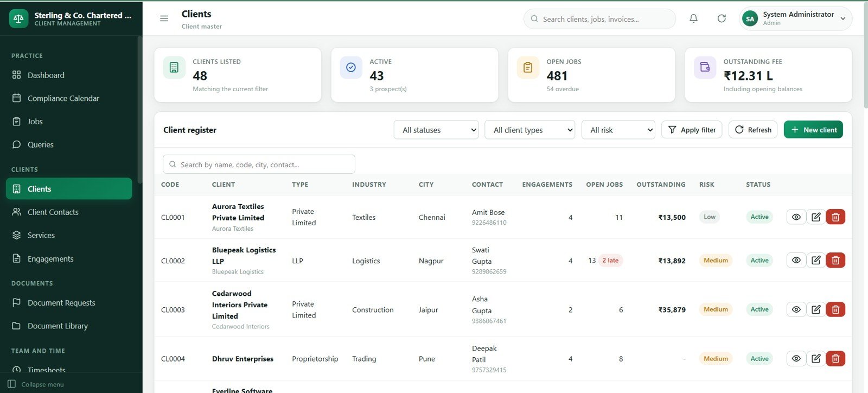The width and height of the screenshot is (868, 393).
Task: Open the All client types dropdown
Action: [x=529, y=130]
